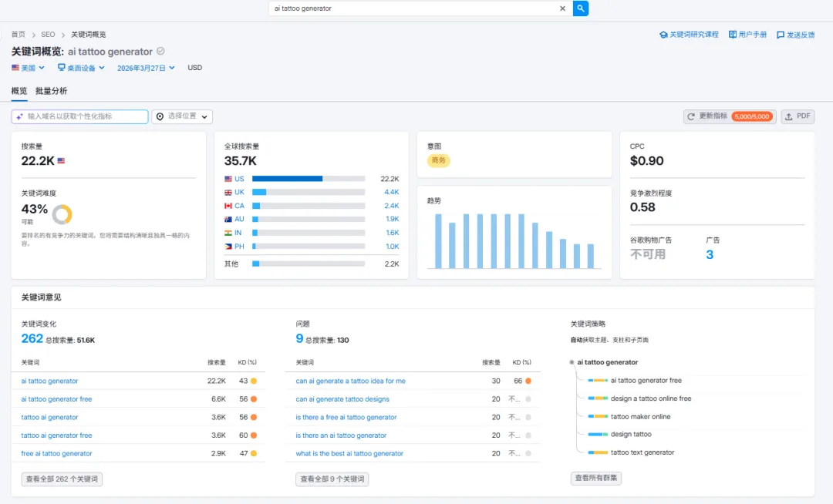The image size is (833, 504).
Task: Focus the 输入域名以获取个性化指标 input field
Action: (79, 116)
